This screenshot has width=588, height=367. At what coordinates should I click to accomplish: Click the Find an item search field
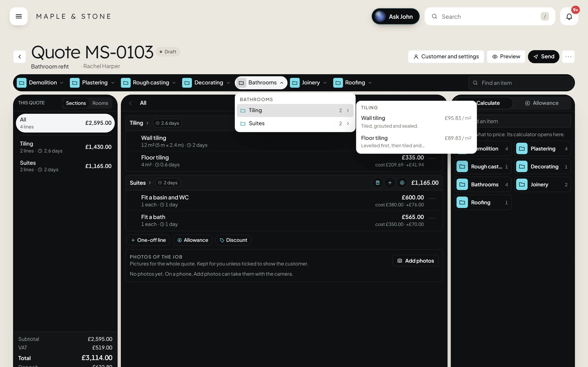coord(520,83)
